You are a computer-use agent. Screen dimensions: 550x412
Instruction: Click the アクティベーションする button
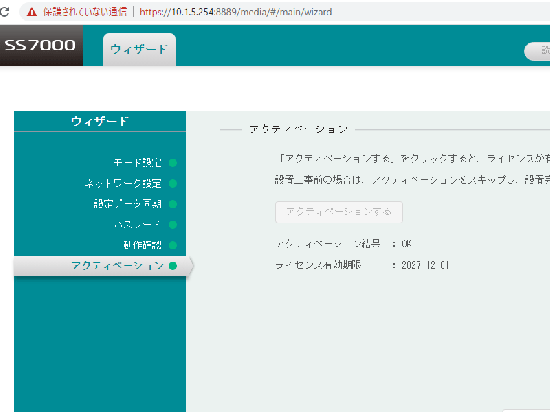click(338, 212)
